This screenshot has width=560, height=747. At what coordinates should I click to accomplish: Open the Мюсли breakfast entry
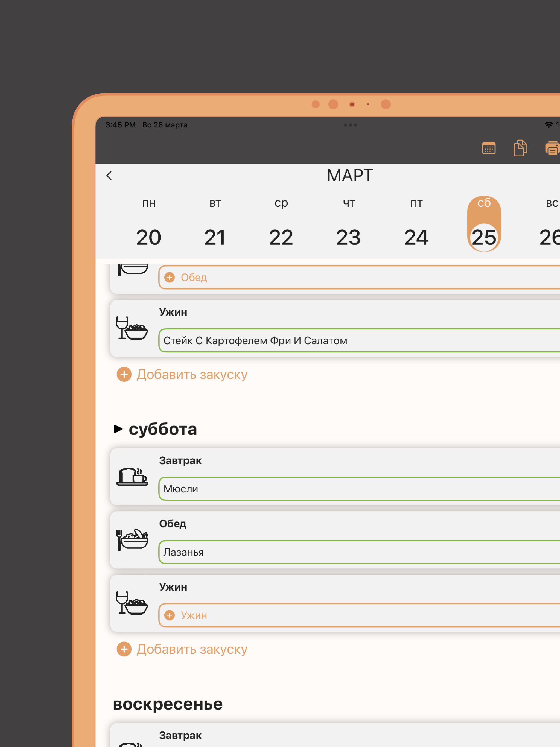(359, 489)
